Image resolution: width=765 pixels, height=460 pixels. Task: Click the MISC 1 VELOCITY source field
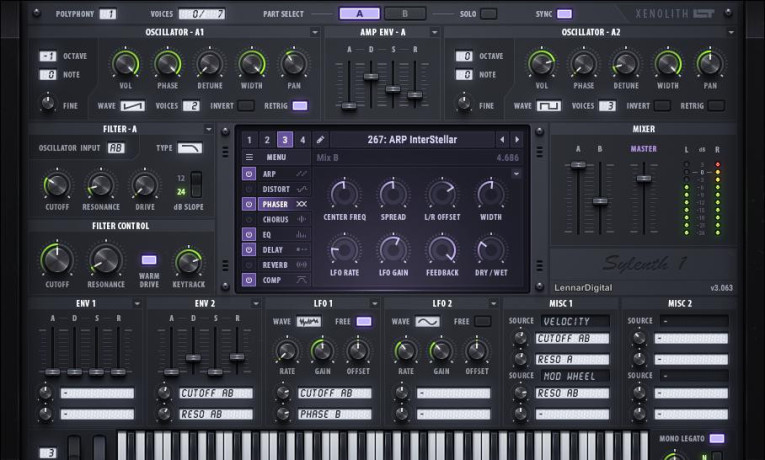coord(575,321)
